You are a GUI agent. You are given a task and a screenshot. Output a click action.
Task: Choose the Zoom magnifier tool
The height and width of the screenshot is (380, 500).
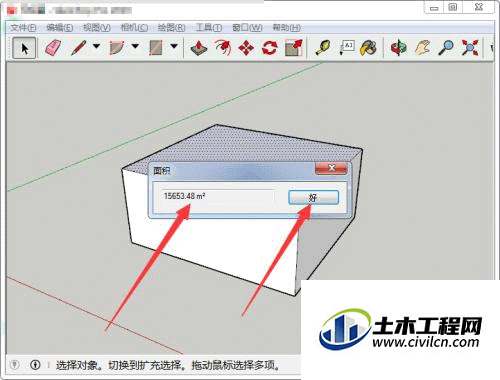446,48
